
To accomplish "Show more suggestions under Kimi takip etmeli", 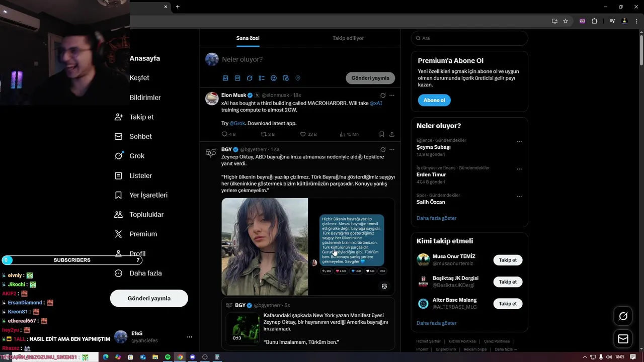I will click(x=437, y=323).
